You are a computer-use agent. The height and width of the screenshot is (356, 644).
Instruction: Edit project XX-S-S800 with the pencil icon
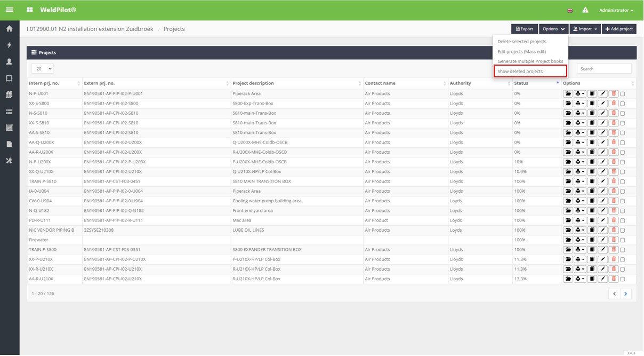point(602,104)
